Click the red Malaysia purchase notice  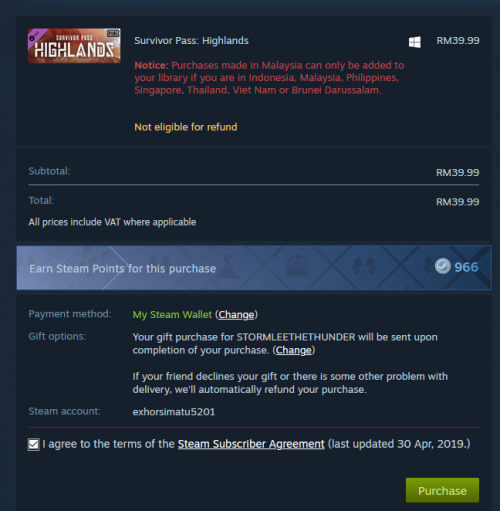(269, 78)
